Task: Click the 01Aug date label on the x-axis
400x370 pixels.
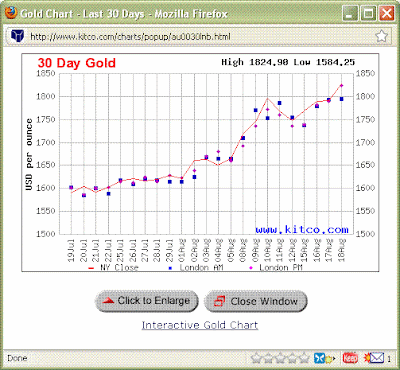Action: [182, 250]
